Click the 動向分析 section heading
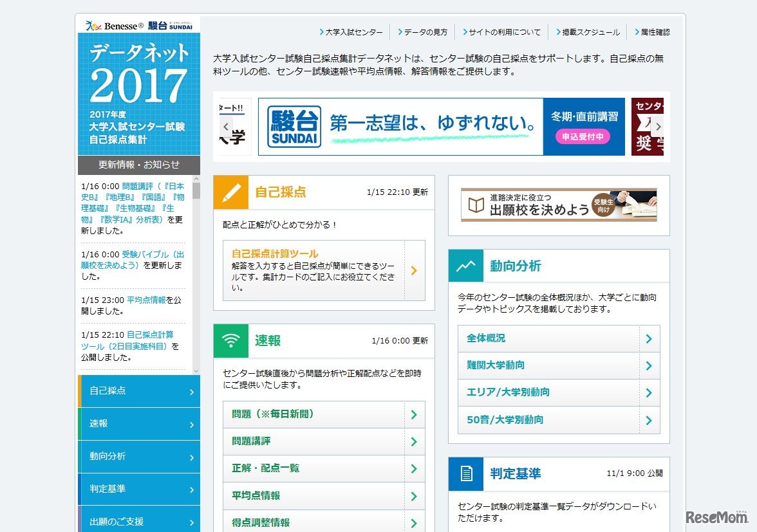The height and width of the screenshot is (532, 757). [x=516, y=266]
